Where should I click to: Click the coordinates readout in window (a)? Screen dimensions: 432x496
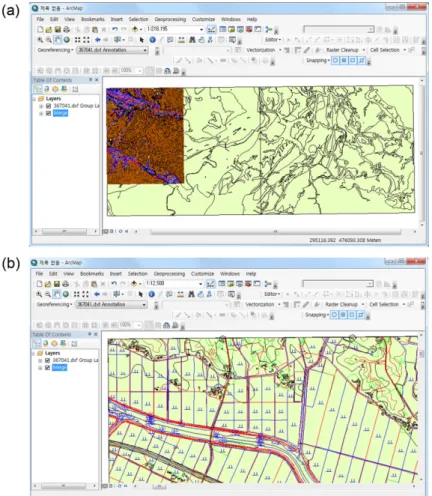345,240
